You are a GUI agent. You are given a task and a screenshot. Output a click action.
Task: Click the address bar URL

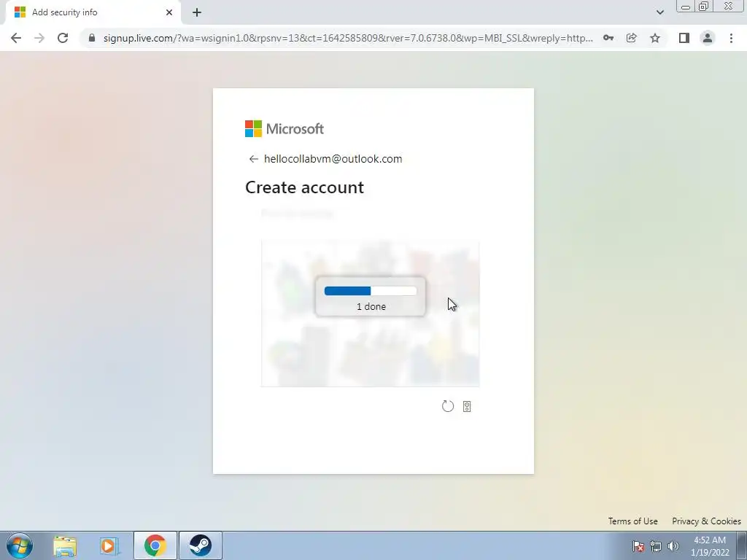click(x=348, y=38)
